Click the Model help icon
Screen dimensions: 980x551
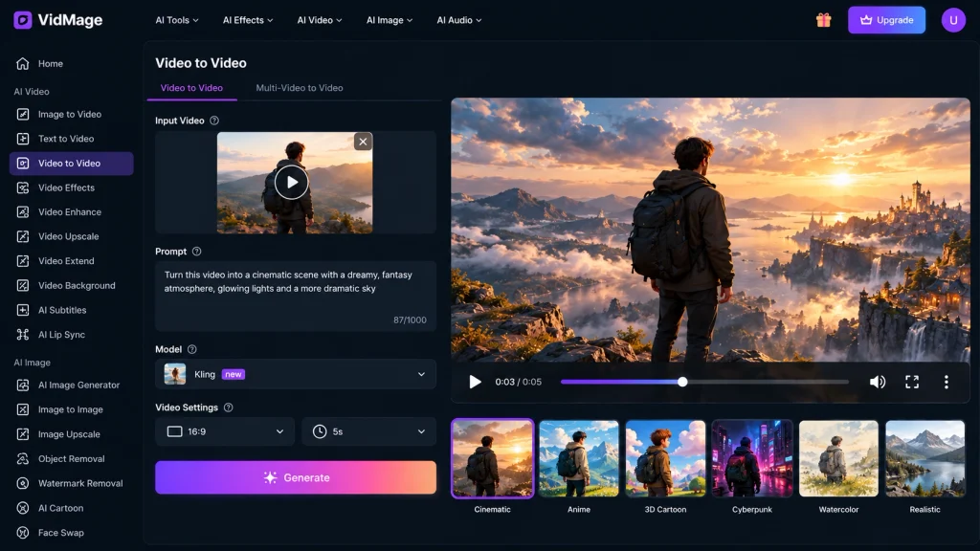point(191,349)
